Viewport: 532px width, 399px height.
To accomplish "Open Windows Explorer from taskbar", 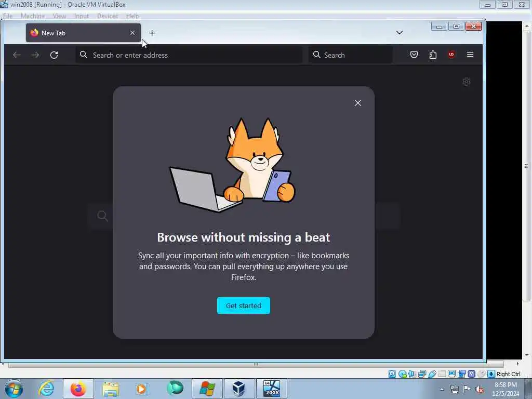I will point(111,389).
